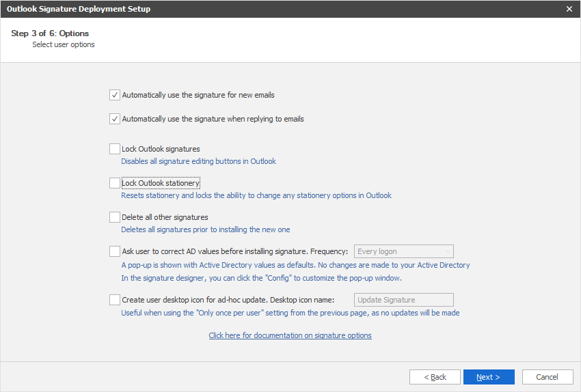581x392 pixels.
Task: Enable Lock Outlook signatures checkbox
Action: coord(115,149)
